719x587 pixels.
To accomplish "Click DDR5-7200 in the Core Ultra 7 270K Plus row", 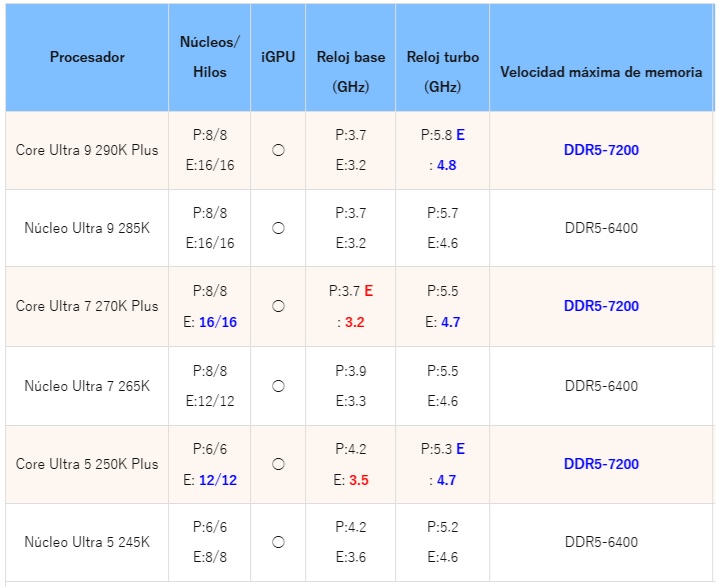I will (601, 306).
